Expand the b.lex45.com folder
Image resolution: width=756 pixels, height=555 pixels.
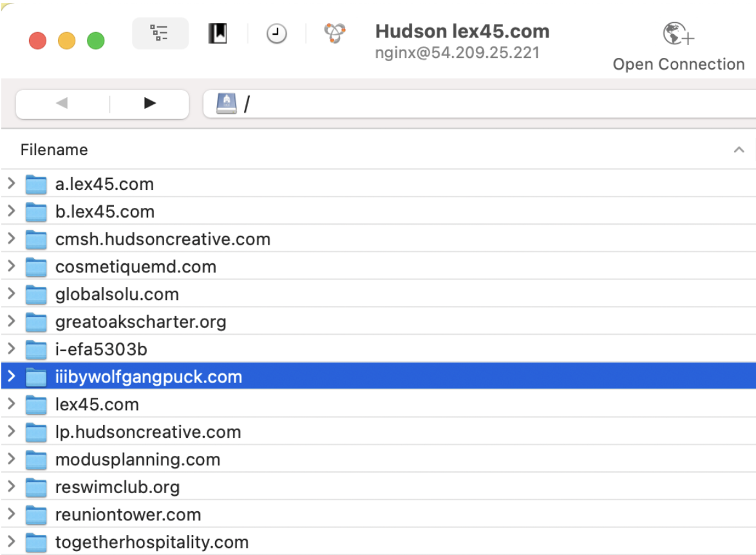pos(12,211)
